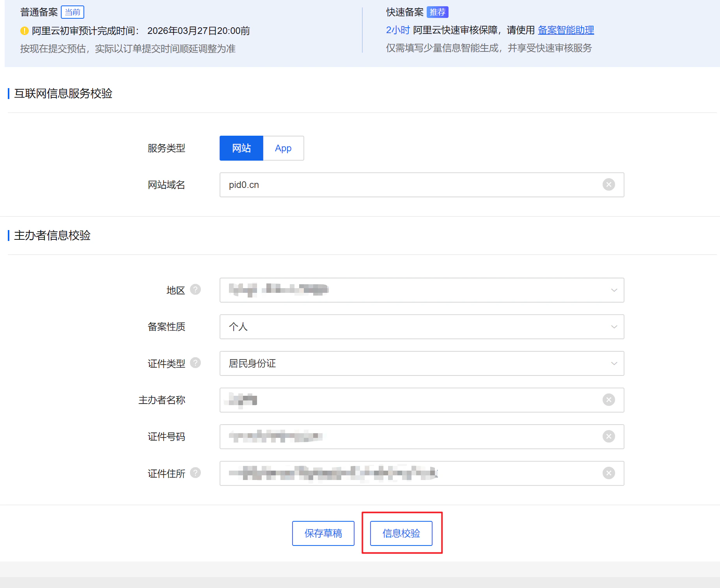
Task: Click the yellow warning icon before 阿里云初审预计完成时间
Action: coord(23,30)
